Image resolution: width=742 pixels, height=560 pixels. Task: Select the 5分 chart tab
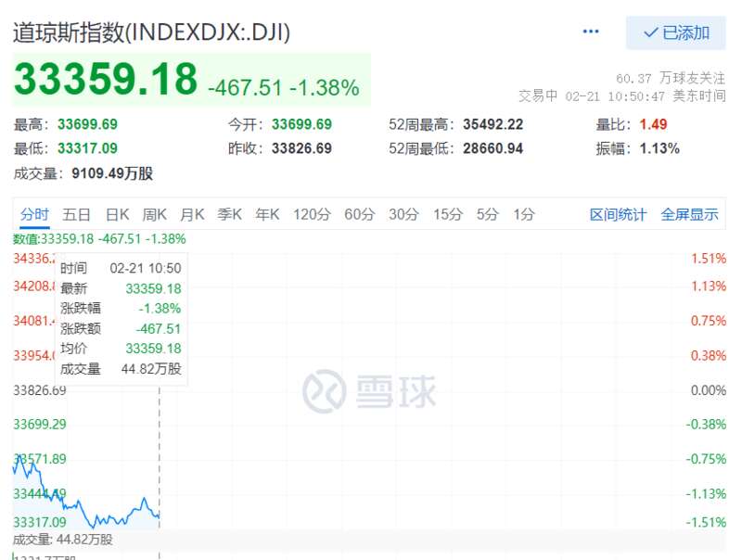[x=488, y=215]
